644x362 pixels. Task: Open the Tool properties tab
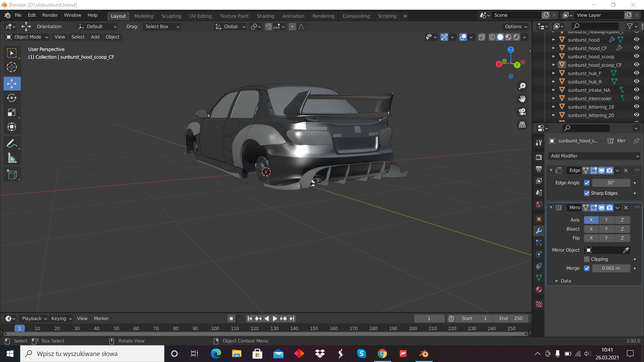(x=539, y=142)
